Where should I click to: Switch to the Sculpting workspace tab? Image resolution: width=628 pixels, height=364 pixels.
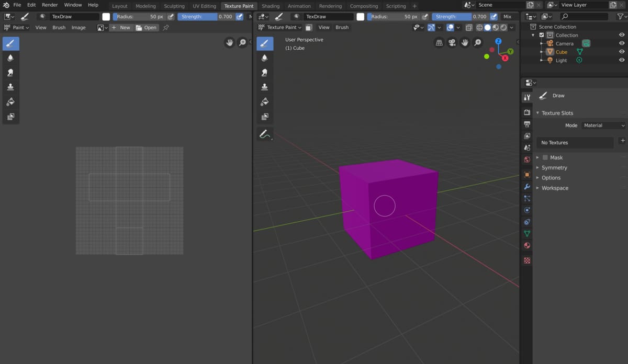(x=174, y=6)
